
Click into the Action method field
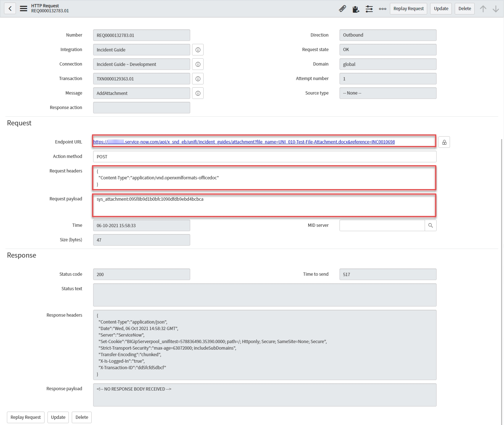(265, 157)
